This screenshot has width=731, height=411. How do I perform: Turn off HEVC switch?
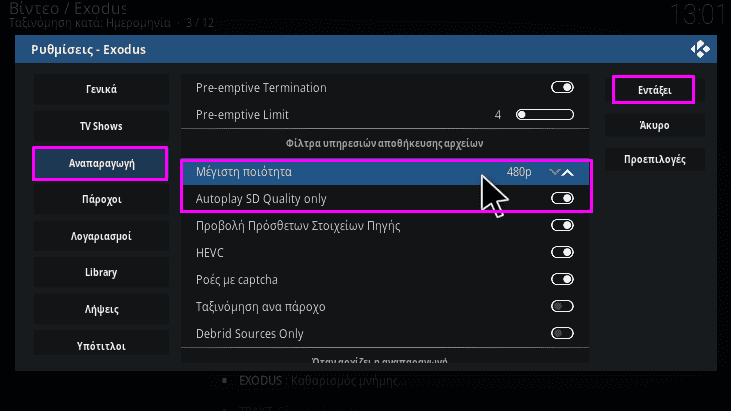(x=562, y=253)
